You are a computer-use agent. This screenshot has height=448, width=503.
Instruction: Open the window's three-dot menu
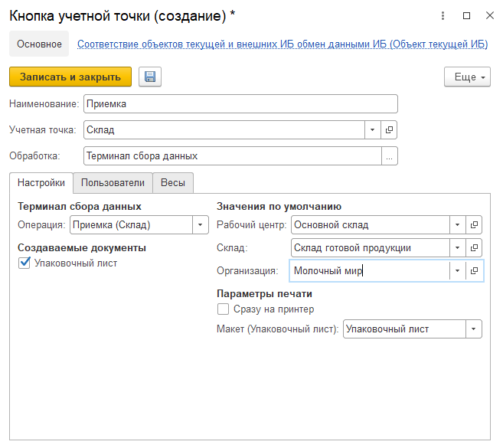pos(444,15)
